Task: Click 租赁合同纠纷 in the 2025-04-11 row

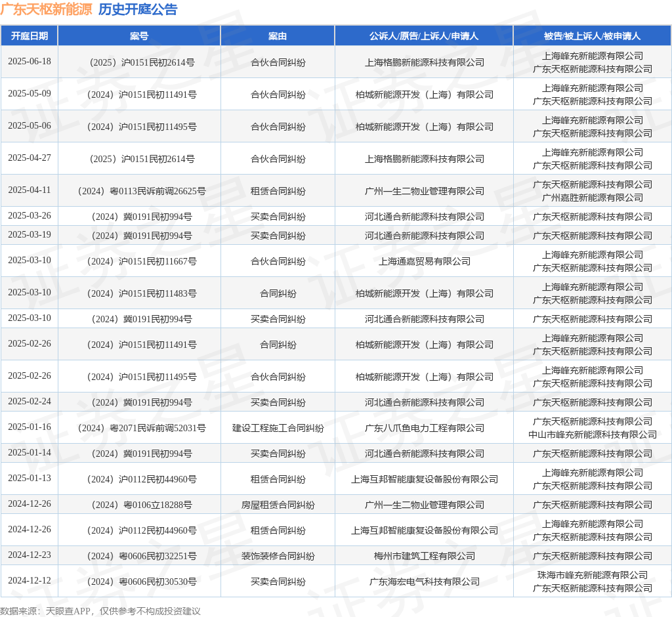Action: (278, 191)
